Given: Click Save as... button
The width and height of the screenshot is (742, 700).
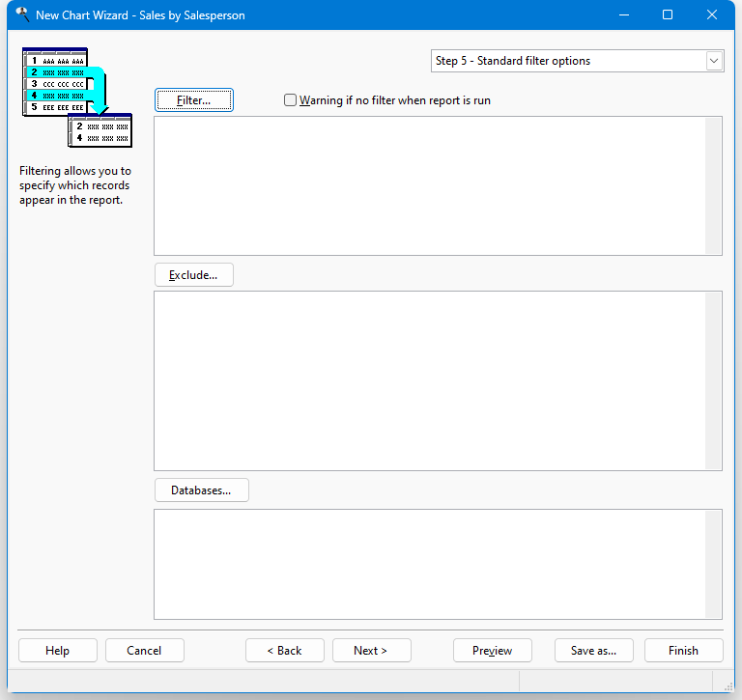Looking at the screenshot, I should coord(593,651).
